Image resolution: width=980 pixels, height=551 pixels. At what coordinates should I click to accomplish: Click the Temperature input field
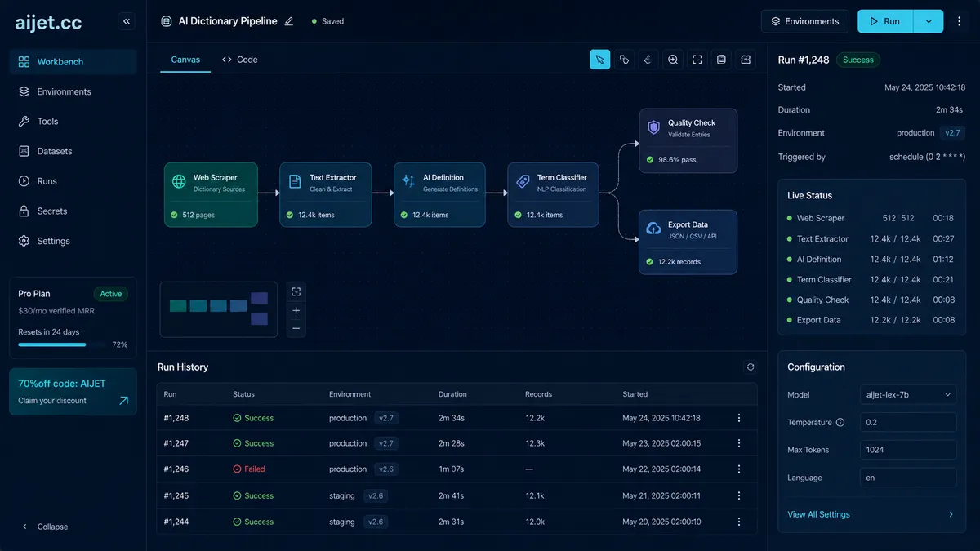[x=908, y=422]
